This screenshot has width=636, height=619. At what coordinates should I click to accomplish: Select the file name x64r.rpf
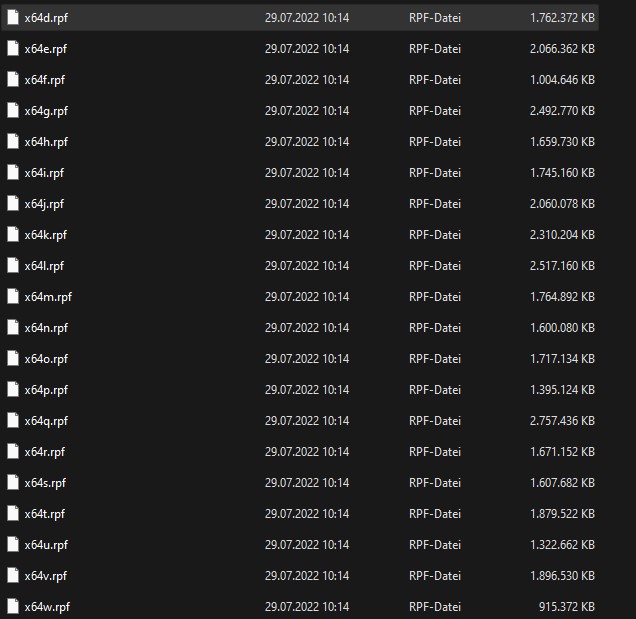point(45,452)
